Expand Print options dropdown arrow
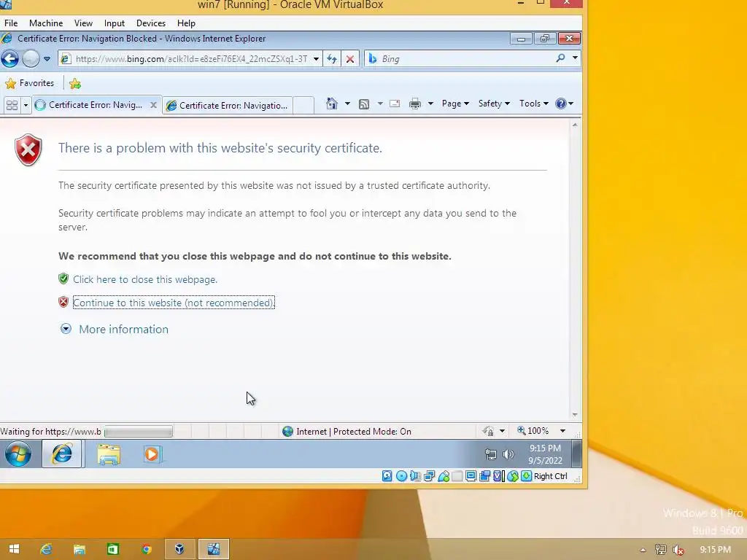The height and width of the screenshot is (560, 747). click(x=430, y=104)
